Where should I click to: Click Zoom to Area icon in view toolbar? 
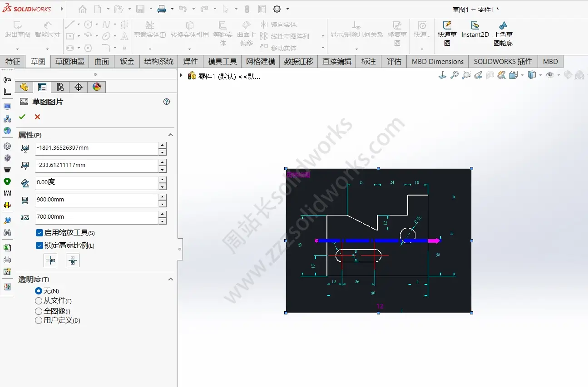click(466, 75)
